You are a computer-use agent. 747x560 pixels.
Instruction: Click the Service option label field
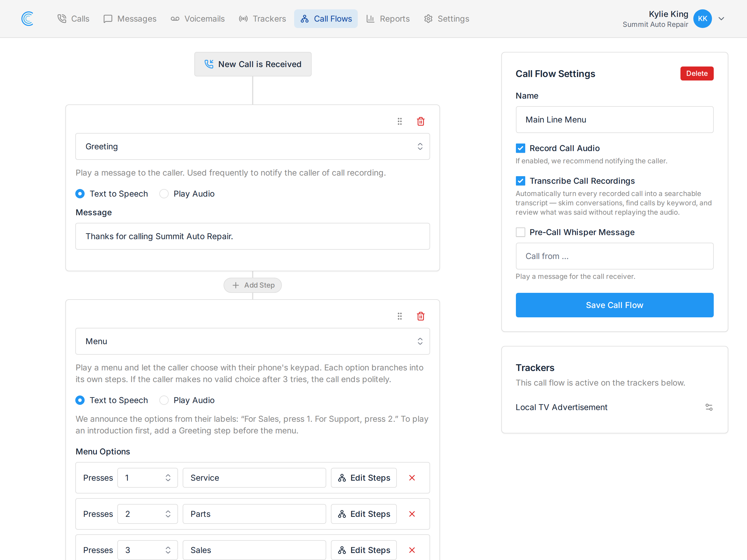click(254, 478)
